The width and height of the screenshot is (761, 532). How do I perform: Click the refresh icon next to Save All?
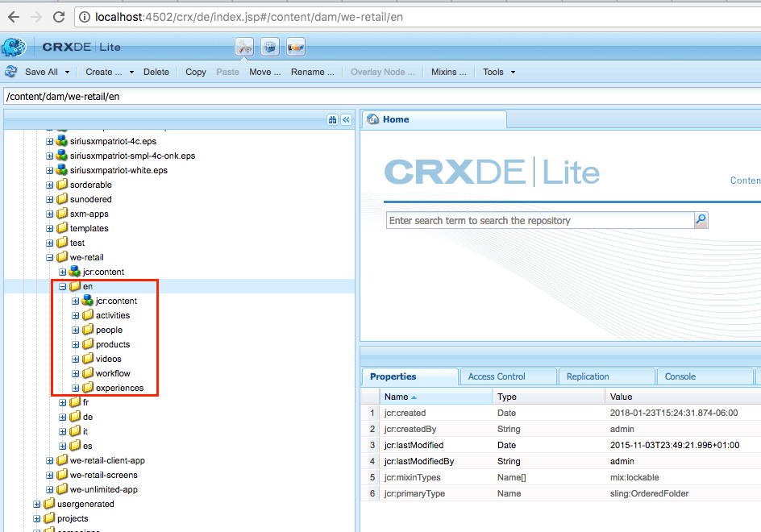click(10, 72)
